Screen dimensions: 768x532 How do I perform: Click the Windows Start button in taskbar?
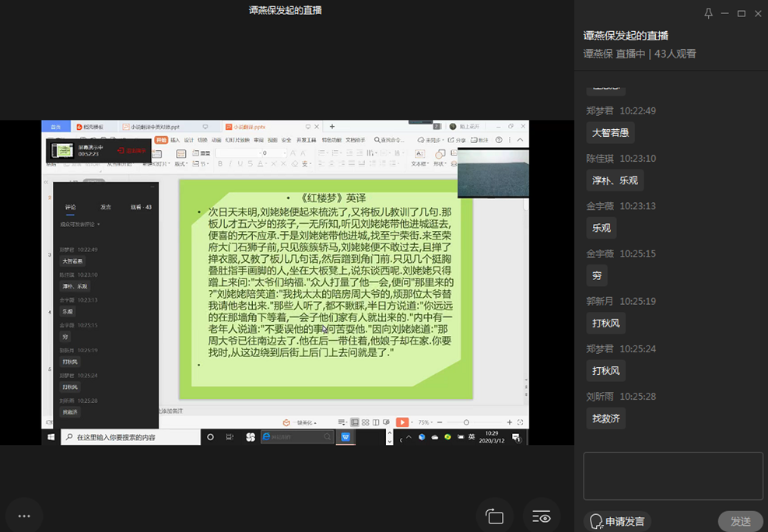pos(51,437)
